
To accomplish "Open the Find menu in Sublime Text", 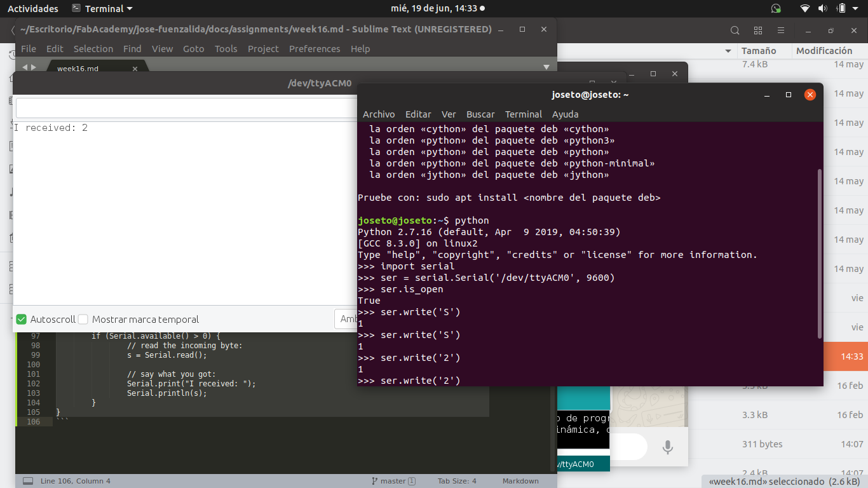I will tap(132, 49).
